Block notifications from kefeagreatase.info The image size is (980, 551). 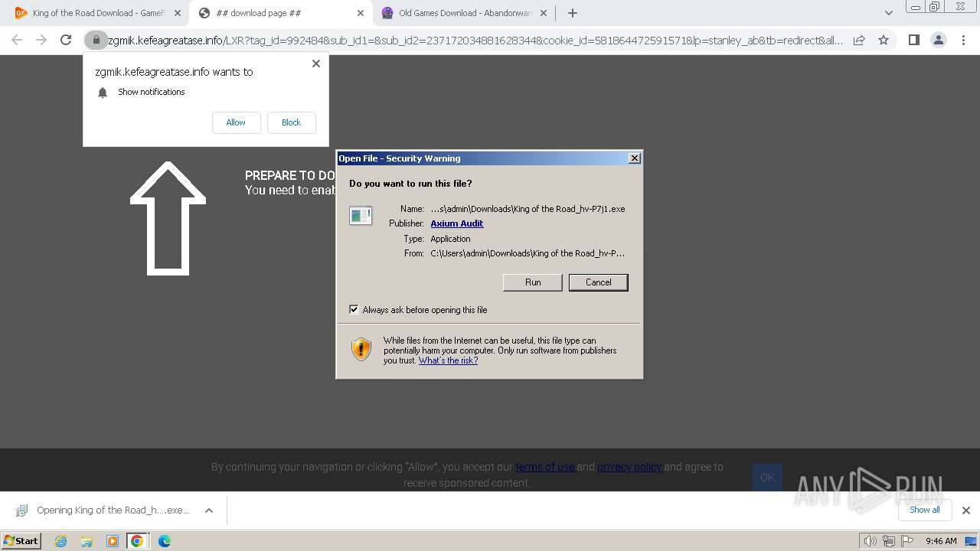coord(291,122)
